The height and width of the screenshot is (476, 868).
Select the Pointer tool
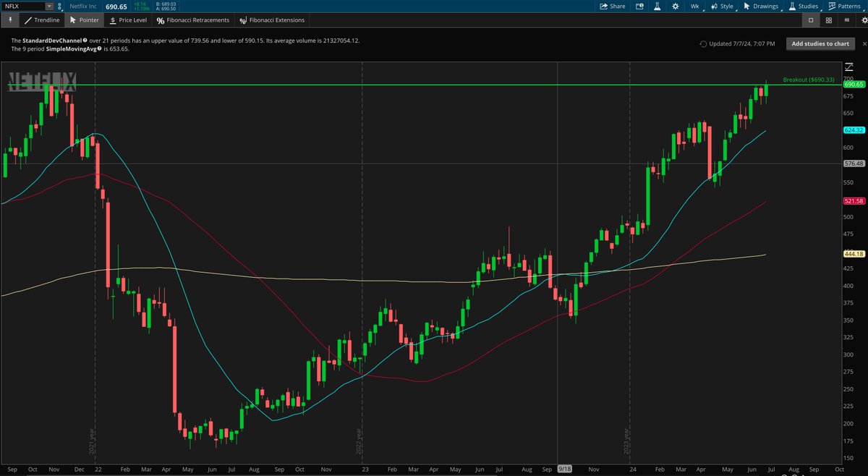85,20
